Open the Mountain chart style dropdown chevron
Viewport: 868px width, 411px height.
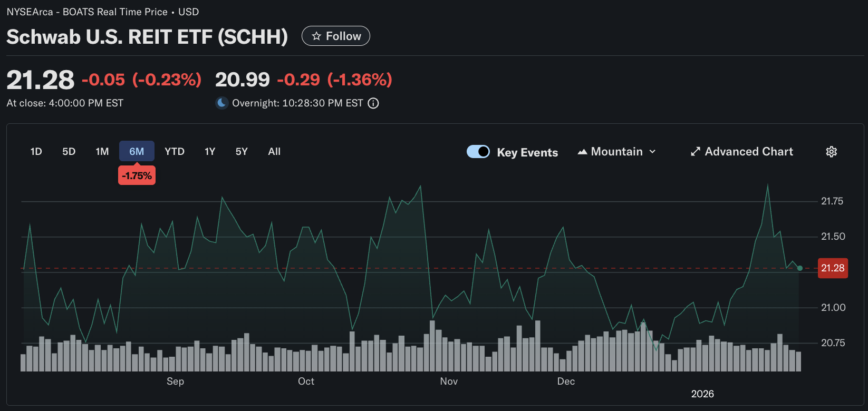[x=652, y=152]
